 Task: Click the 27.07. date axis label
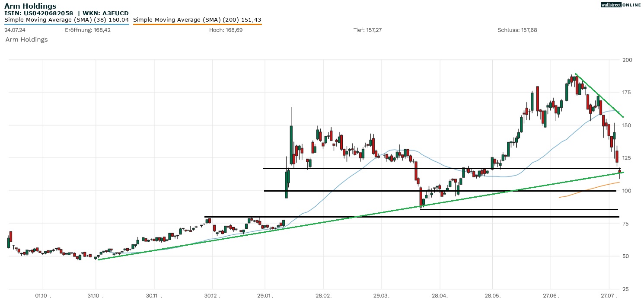coord(609,295)
